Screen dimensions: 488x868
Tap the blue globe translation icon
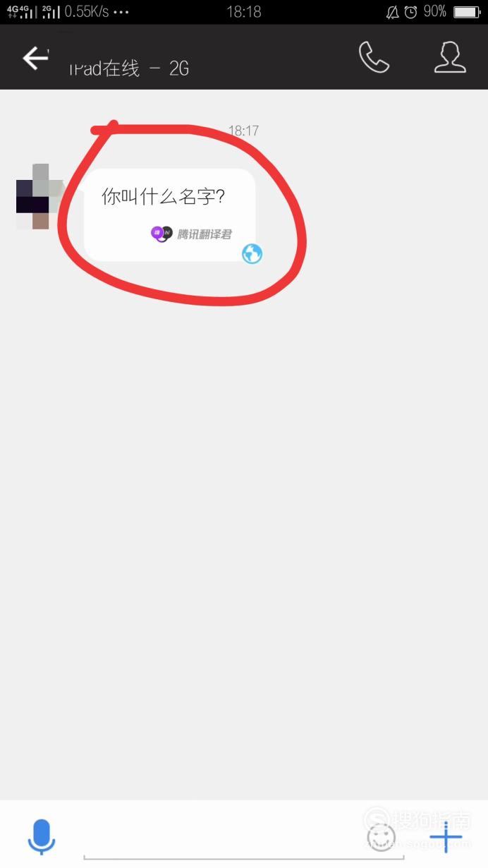click(x=252, y=254)
